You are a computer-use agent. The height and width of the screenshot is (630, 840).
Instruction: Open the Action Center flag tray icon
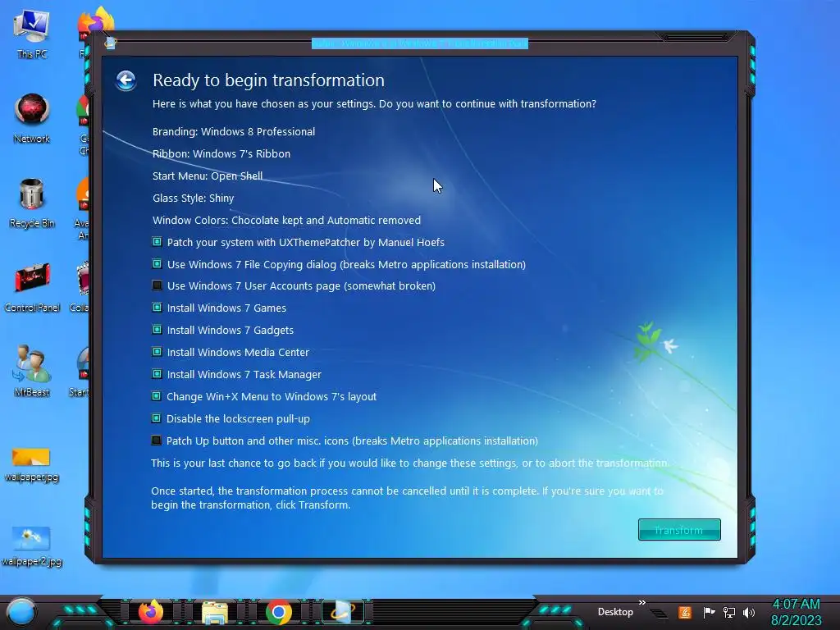pos(709,612)
